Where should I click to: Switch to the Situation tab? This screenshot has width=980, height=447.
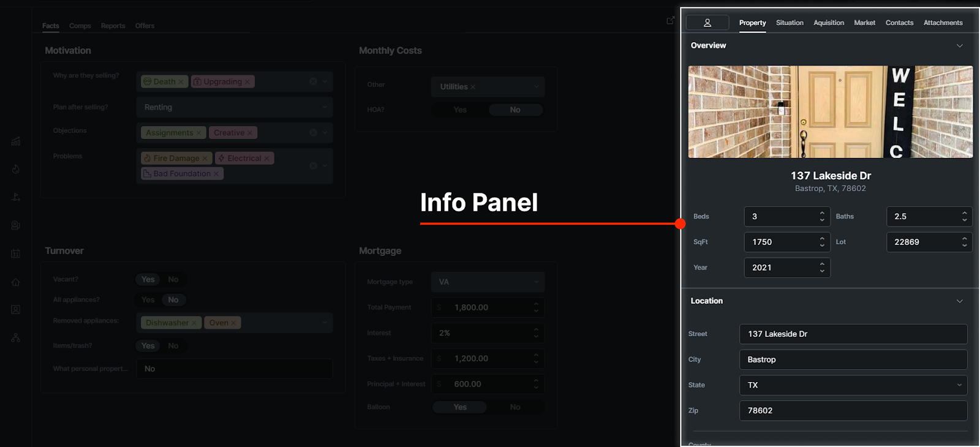tap(790, 23)
